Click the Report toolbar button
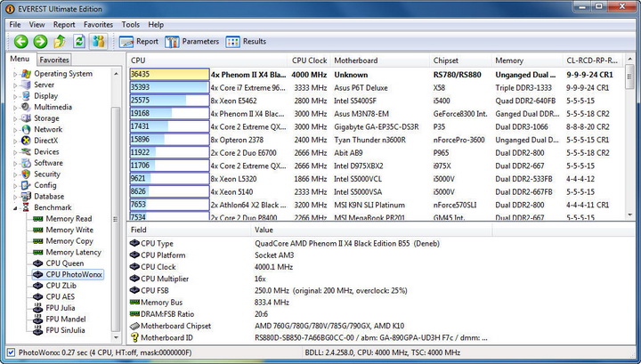The image size is (641, 364). point(139,41)
